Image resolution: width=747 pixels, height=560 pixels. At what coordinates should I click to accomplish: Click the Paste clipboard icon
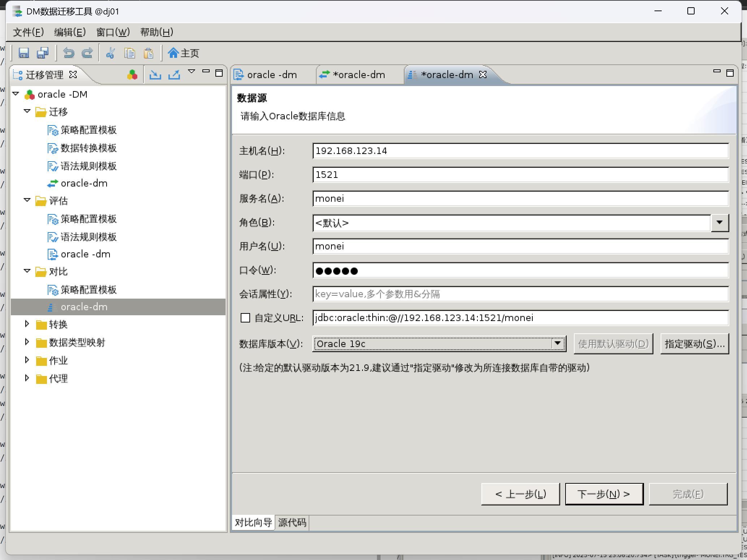[x=149, y=53]
